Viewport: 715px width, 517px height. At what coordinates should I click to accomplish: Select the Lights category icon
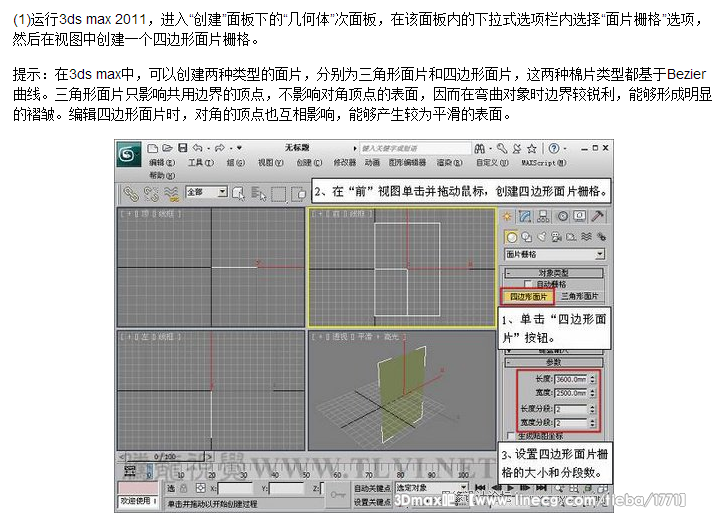pyautogui.click(x=542, y=237)
